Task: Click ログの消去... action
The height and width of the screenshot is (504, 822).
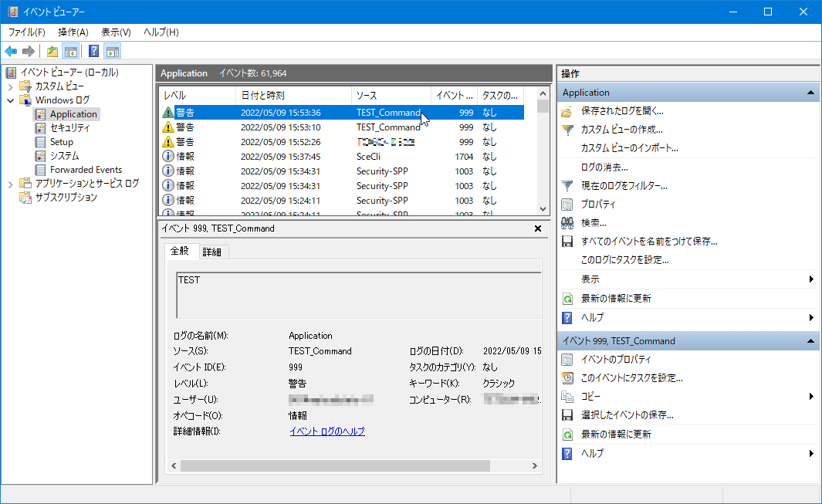Action: click(x=604, y=167)
